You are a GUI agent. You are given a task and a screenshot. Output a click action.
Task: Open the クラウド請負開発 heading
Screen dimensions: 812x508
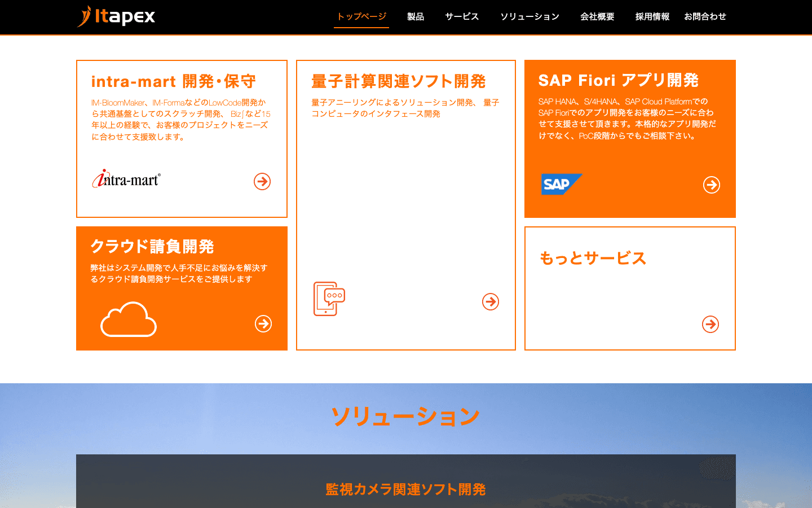point(152,247)
